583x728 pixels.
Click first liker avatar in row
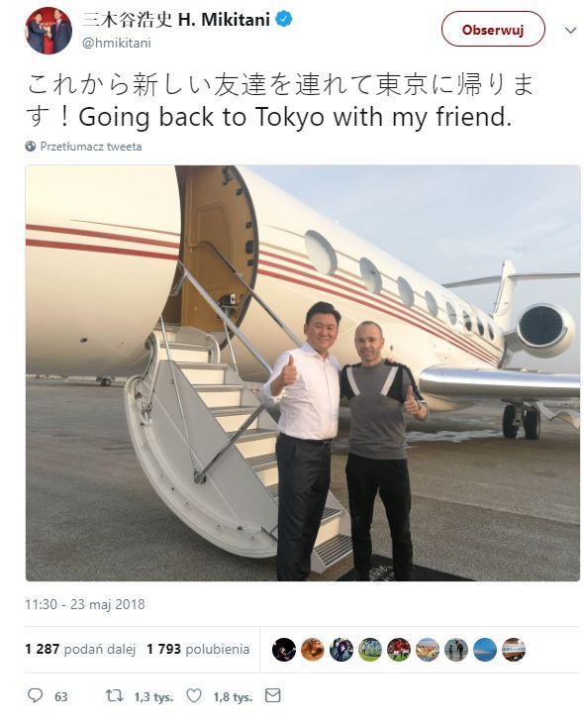(284, 649)
